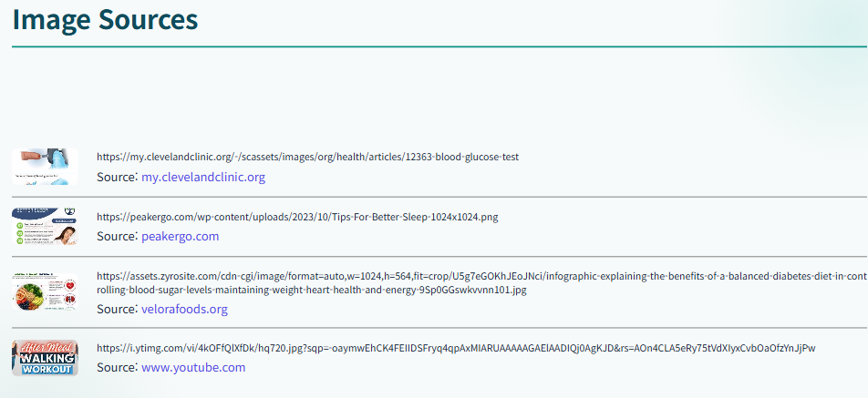868x398 pixels.
Task: Click the Image Sources heading
Action: click(x=105, y=19)
